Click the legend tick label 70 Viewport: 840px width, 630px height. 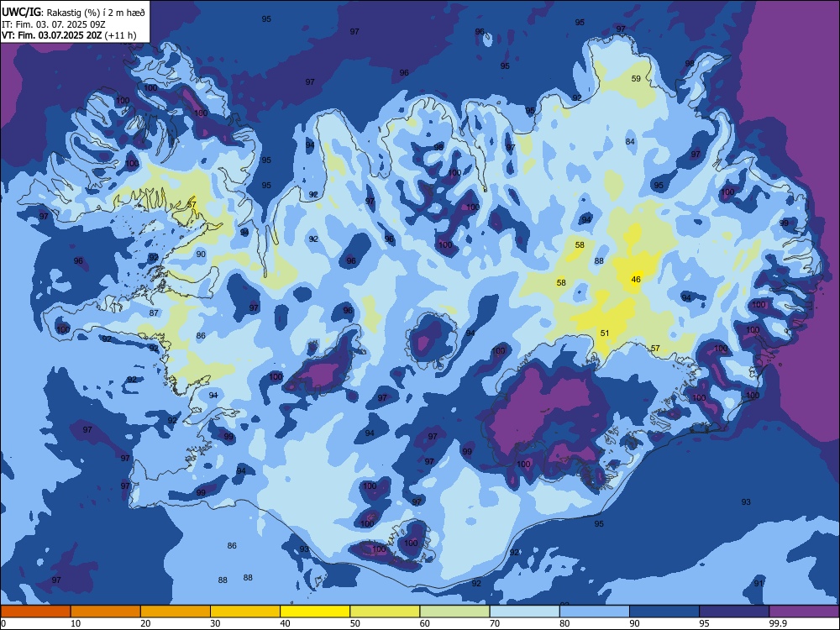point(495,623)
